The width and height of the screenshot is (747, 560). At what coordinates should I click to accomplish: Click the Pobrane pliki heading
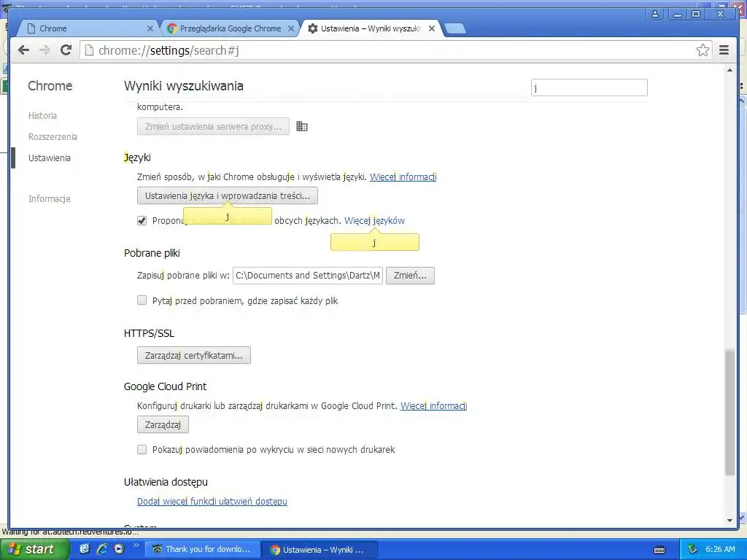click(x=152, y=253)
